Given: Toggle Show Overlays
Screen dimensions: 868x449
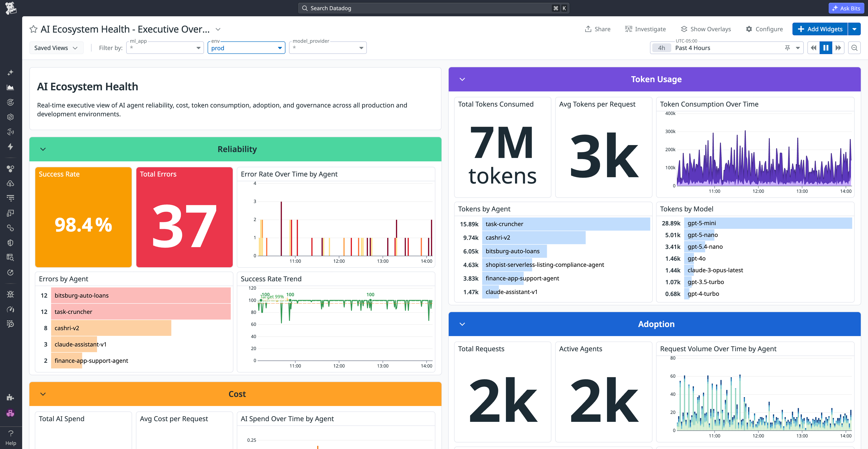Looking at the screenshot, I should coord(706,29).
